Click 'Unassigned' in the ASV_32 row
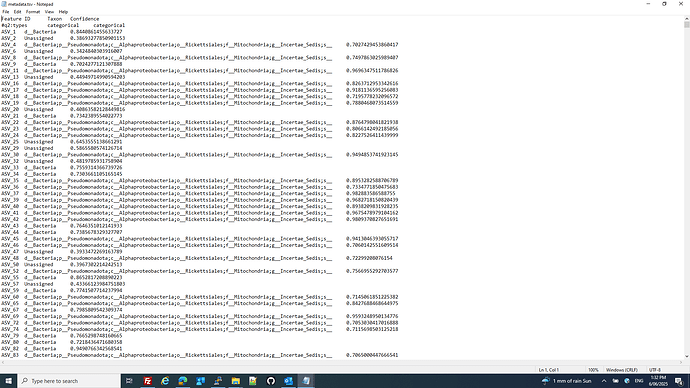The width and height of the screenshot is (690, 388). click(x=38, y=161)
